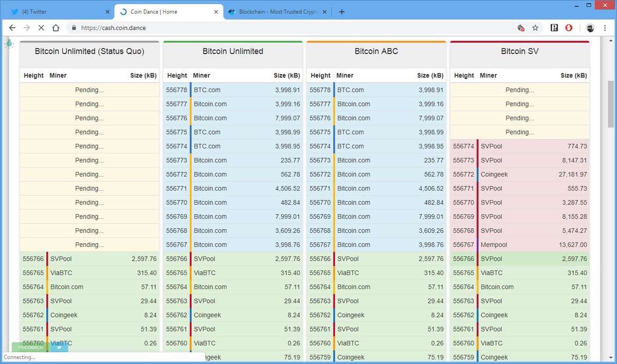View site info via the padlock icon
The height and width of the screenshot is (364, 617).
tap(74, 28)
